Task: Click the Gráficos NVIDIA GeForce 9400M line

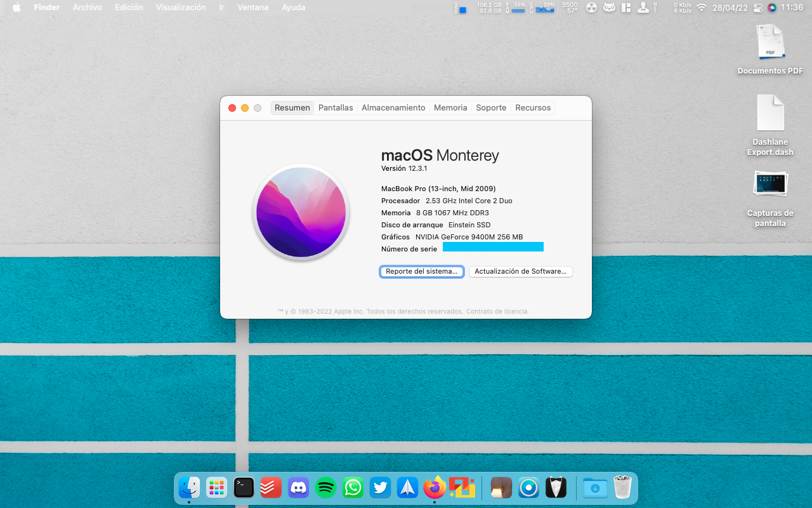Action: (x=452, y=237)
